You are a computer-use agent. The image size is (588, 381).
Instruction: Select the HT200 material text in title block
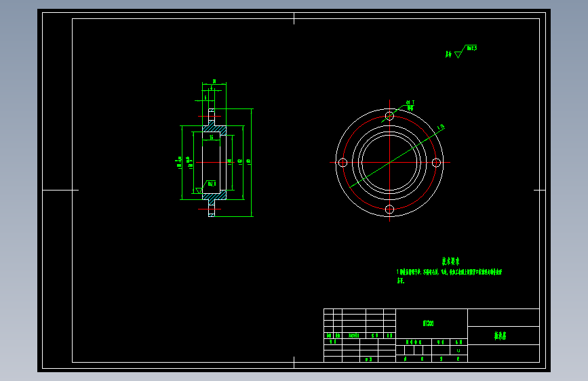(428, 323)
